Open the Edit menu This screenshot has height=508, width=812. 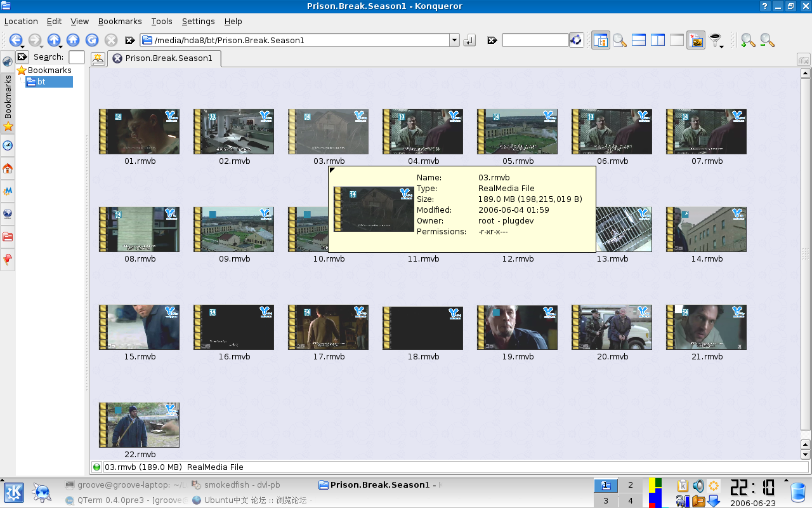pyautogui.click(x=54, y=21)
